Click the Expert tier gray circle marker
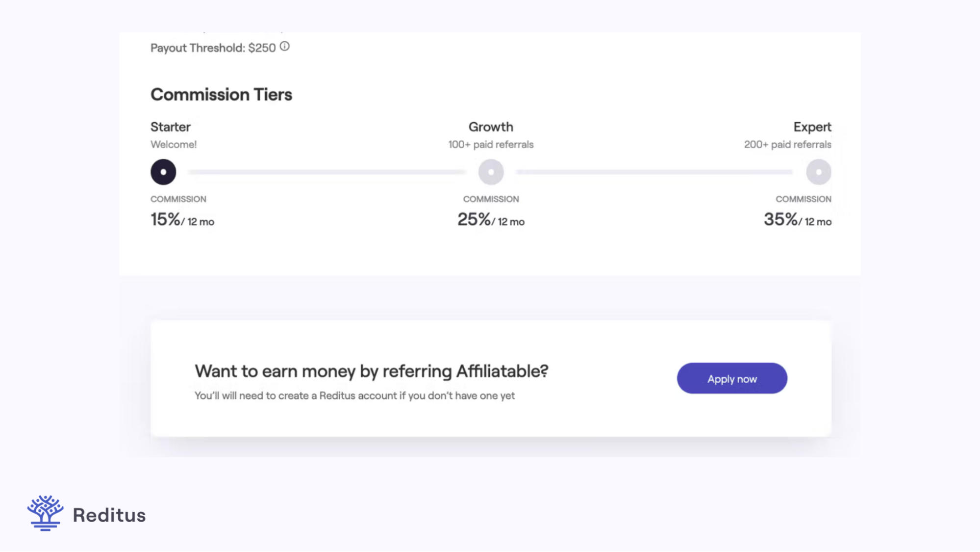This screenshot has height=552, width=980. pyautogui.click(x=818, y=172)
